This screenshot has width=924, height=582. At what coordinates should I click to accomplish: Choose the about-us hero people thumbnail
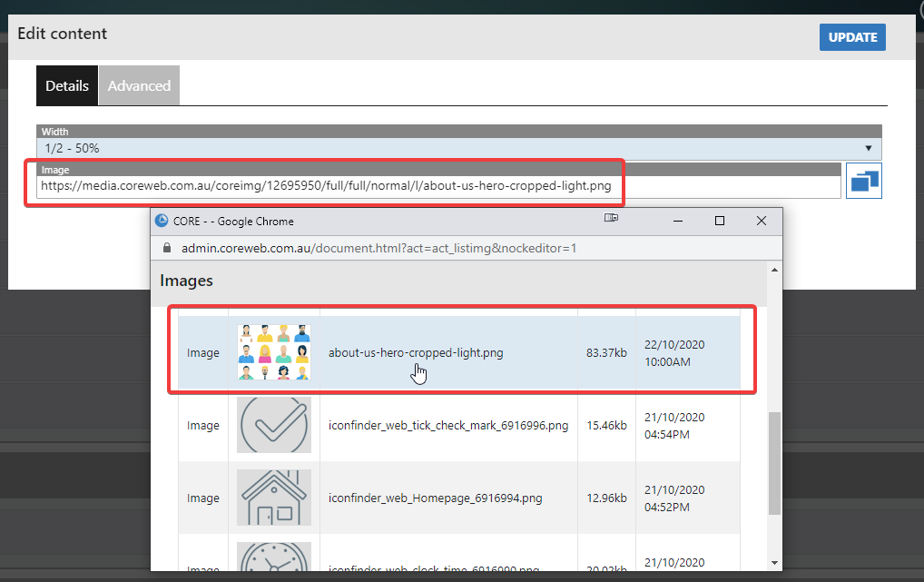coord(273,352)
